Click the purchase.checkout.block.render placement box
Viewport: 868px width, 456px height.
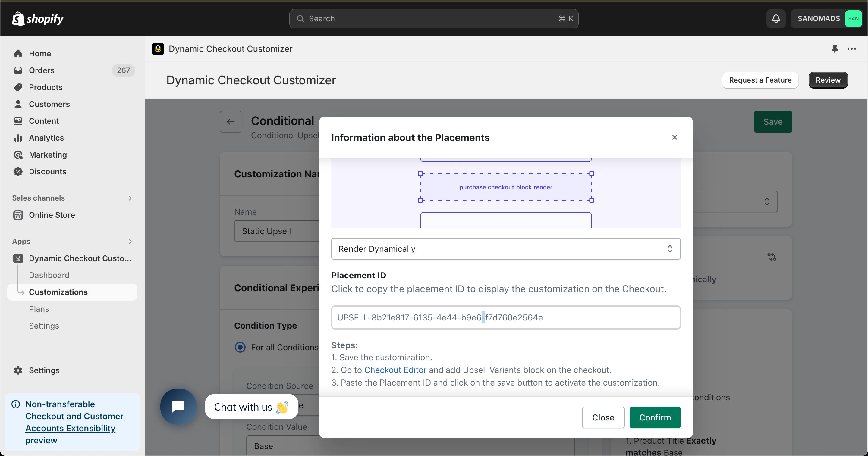coord(506,187)
